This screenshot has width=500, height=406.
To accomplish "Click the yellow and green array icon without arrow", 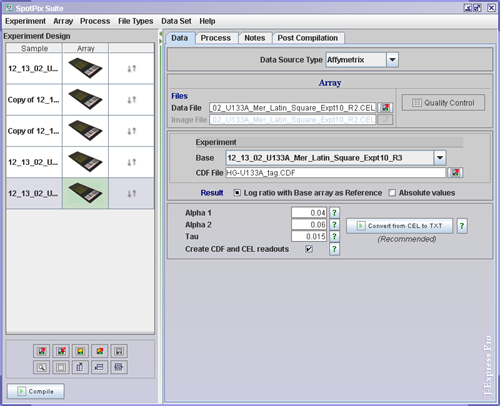I will (x=80, y=351).
